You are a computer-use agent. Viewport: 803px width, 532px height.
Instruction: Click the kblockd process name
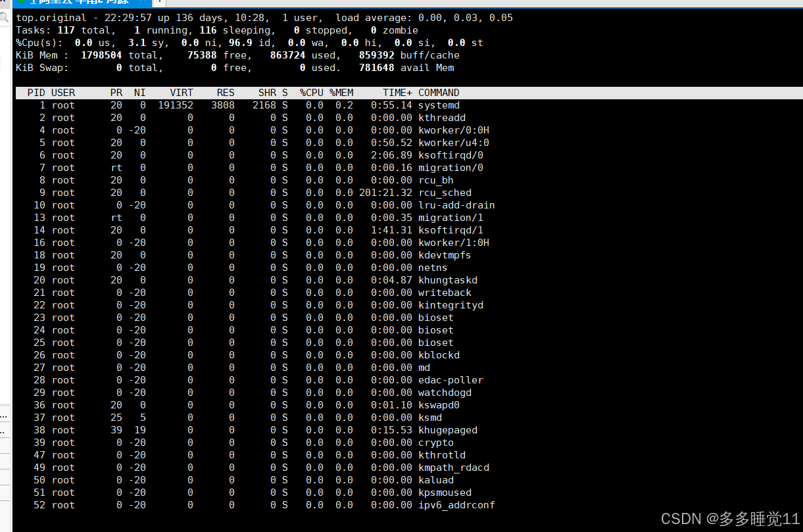pyautogui.click(x=439, y=355)
